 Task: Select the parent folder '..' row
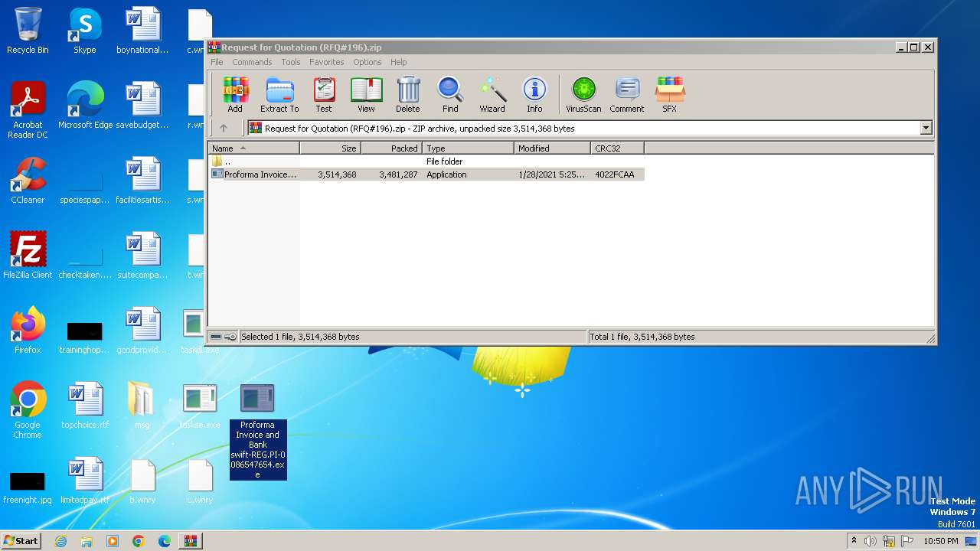[x=426, y=161]
